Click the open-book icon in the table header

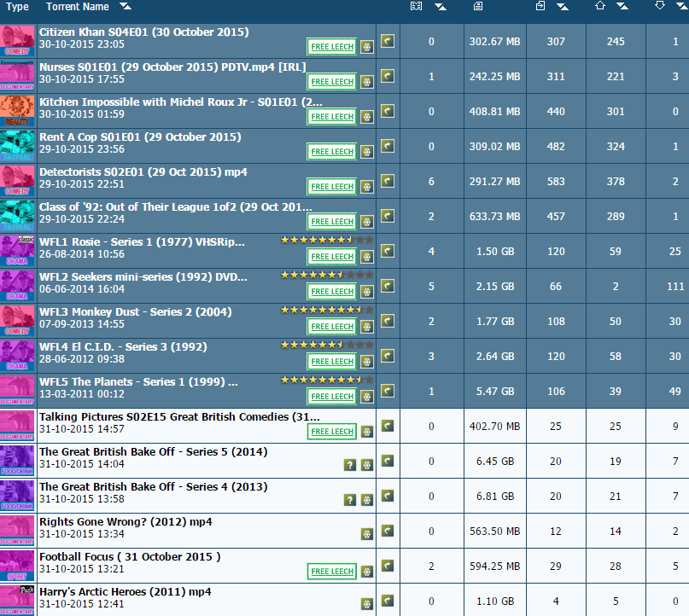[416, 6]
